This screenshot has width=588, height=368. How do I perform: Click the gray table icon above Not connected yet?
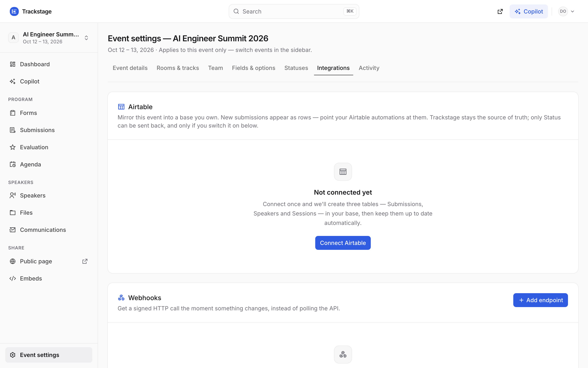(x=343, y=172)
